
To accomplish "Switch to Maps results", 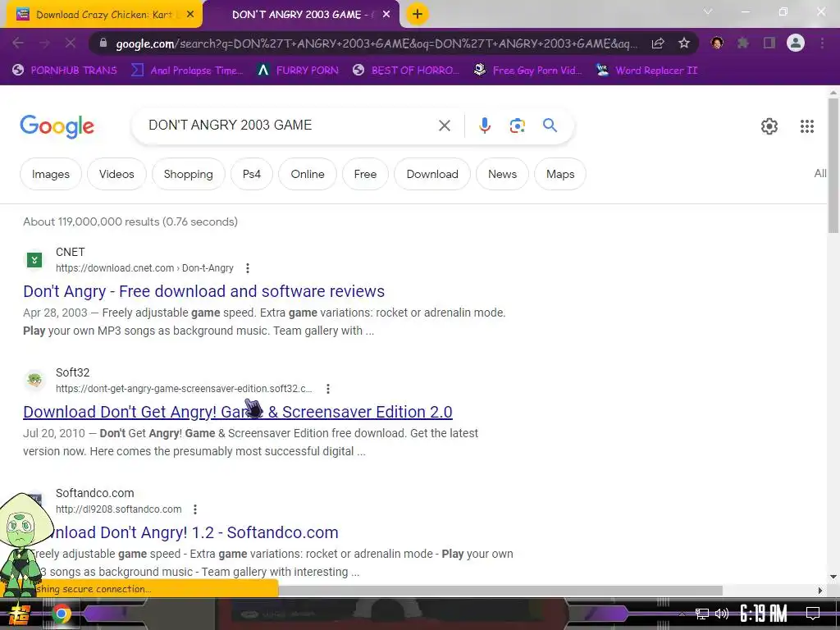I will [559, 174].
